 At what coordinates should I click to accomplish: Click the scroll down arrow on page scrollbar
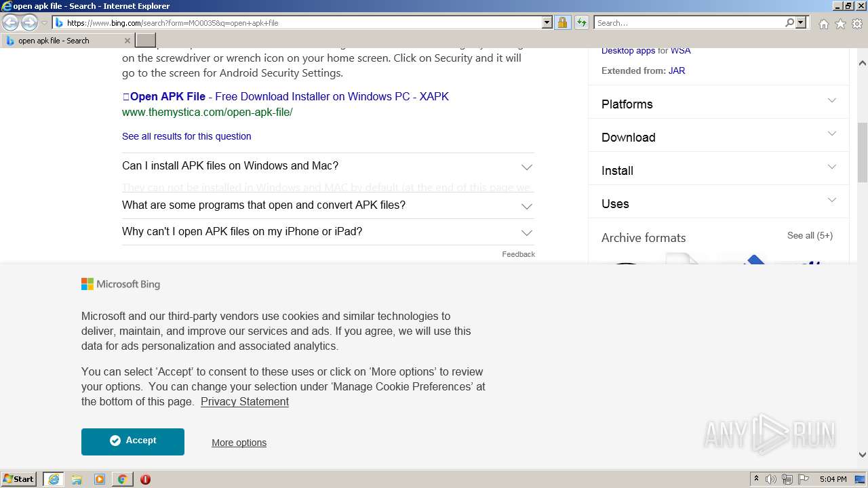click(863, 455)
